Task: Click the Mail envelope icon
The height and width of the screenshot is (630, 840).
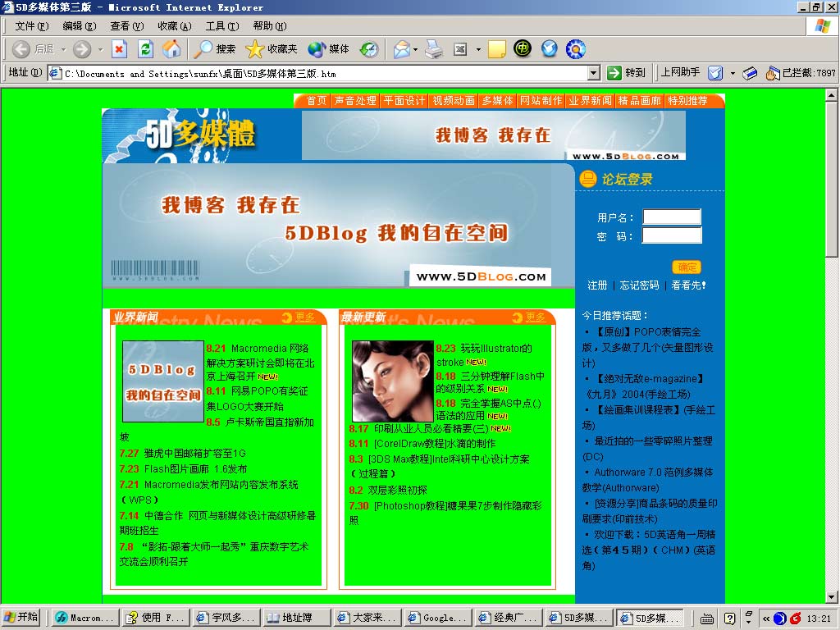Action: coord(402,49)
